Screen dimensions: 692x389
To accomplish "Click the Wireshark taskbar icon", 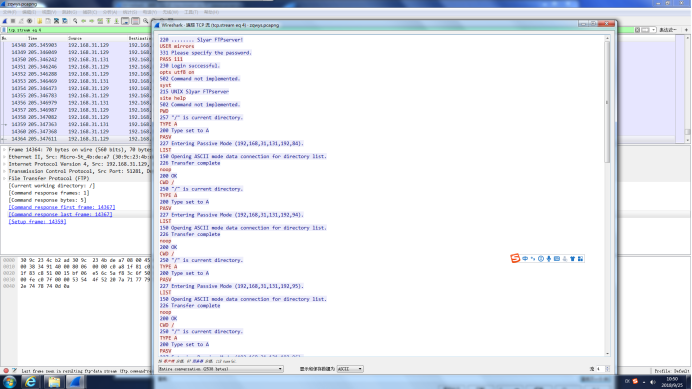I will pos(75,381).
